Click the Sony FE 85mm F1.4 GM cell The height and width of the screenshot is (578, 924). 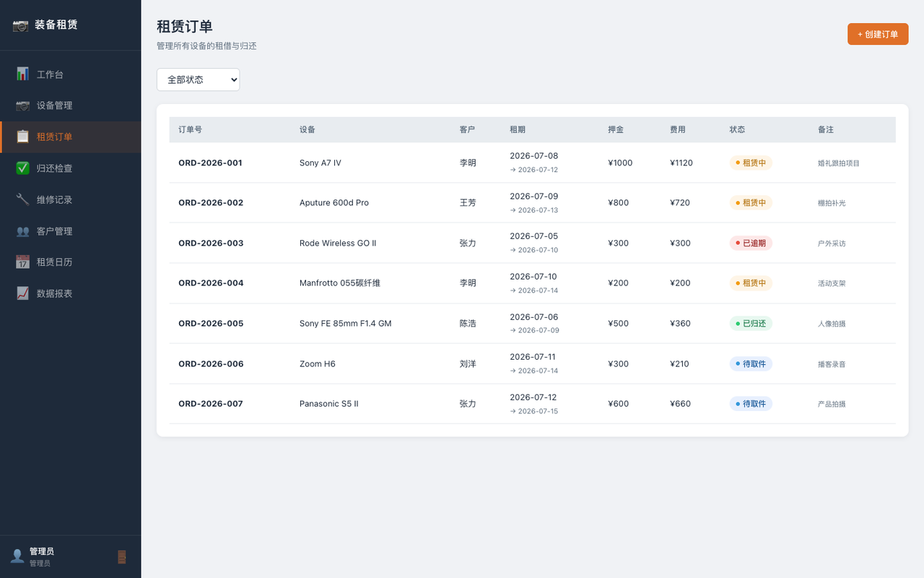click(x=346, y=324)
